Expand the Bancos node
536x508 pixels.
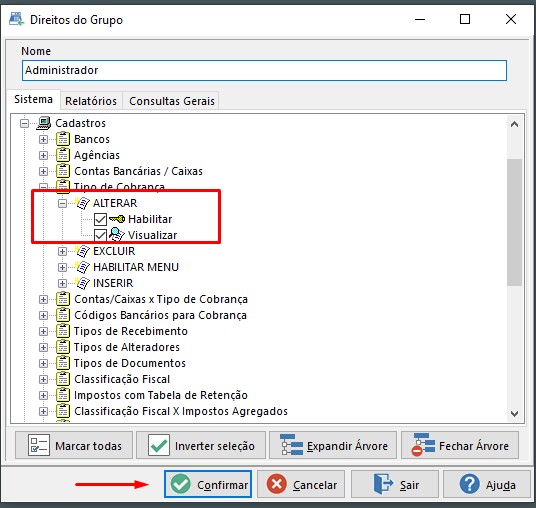pyautogui.click(x=43, y=139)
